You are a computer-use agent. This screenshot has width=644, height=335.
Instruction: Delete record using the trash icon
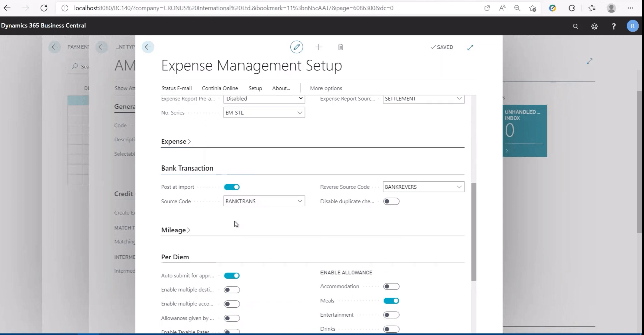[340, 47]
